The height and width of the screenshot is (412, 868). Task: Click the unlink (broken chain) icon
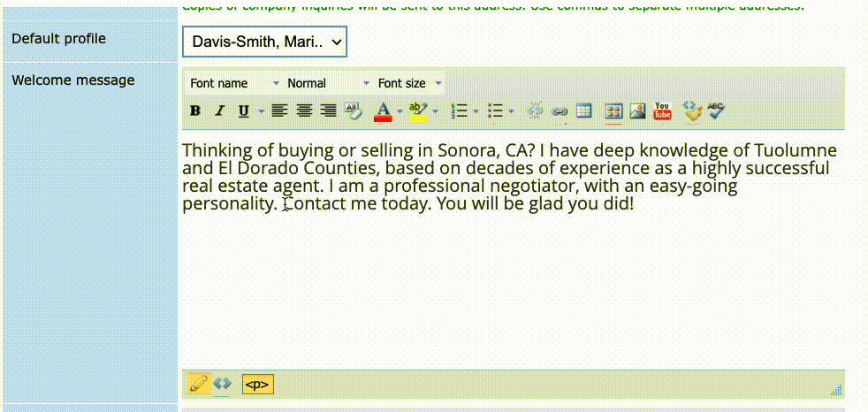click(535, 111)
